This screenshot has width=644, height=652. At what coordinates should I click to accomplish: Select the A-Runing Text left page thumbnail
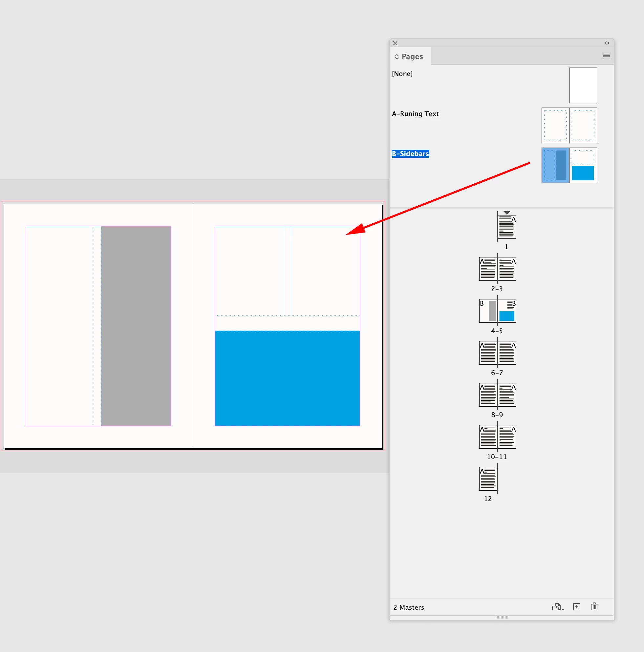(555, 125)
